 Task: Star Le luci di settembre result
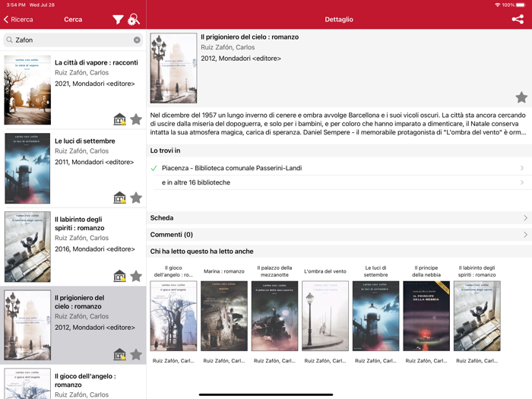point(136,198)
